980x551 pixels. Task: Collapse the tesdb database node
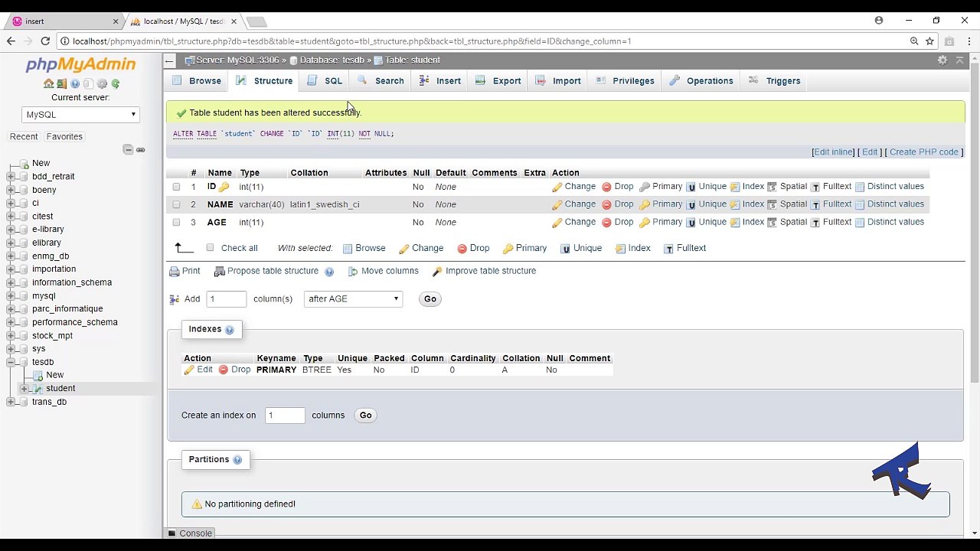pos(11,362)
